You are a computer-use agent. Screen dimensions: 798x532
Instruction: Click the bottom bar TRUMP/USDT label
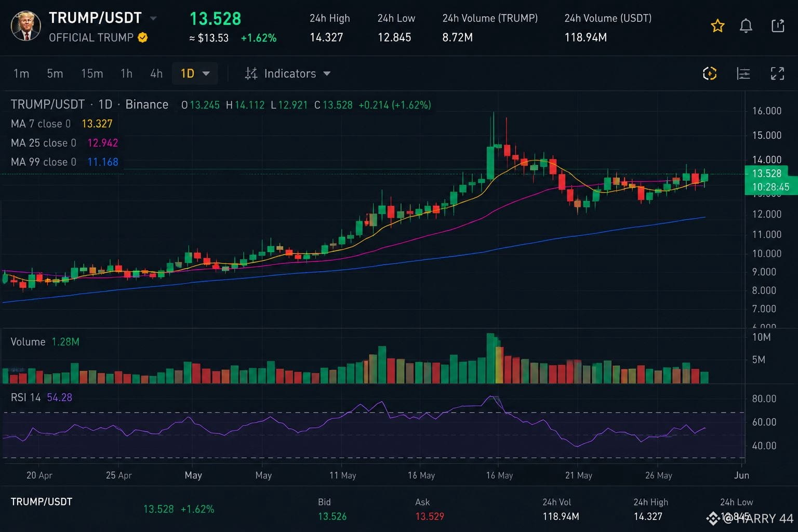42,502
